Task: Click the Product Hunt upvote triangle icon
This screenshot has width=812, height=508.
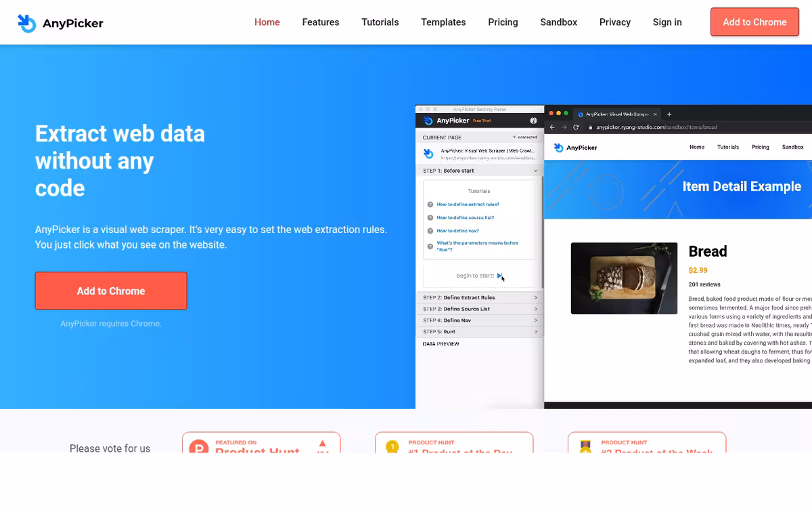Action: (x=323, y=444)
